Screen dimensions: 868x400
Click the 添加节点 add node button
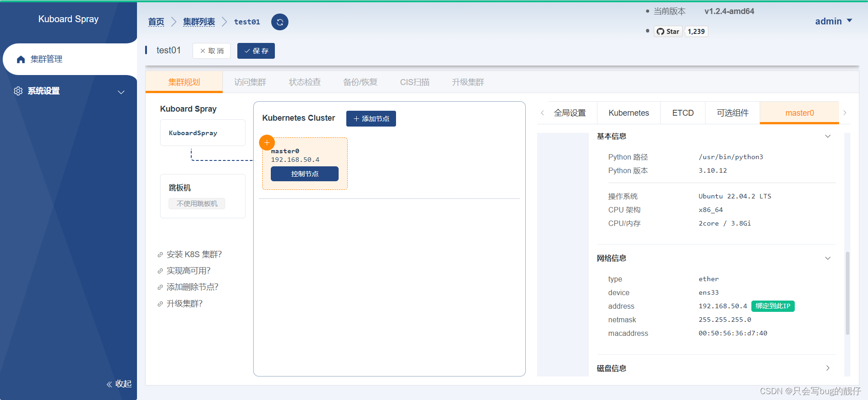click(371, 118)
